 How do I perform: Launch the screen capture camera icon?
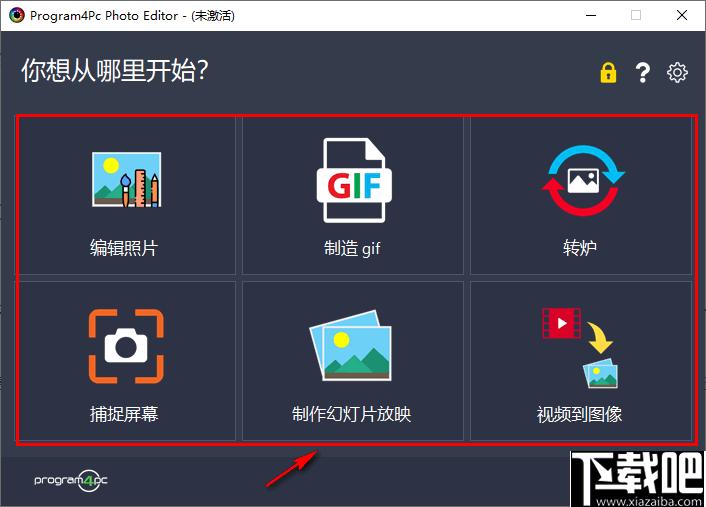point(126,346)
